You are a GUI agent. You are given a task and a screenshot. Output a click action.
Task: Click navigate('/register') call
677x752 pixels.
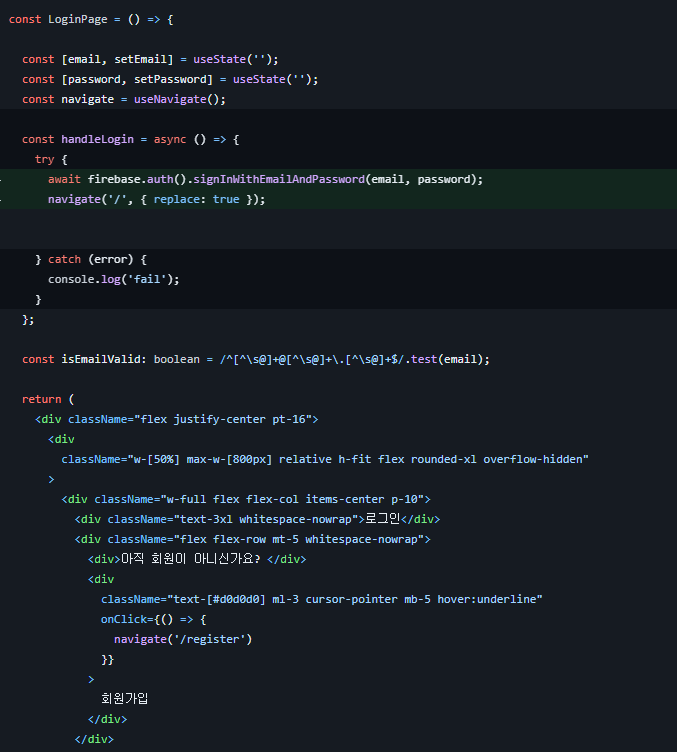point(183,639)
